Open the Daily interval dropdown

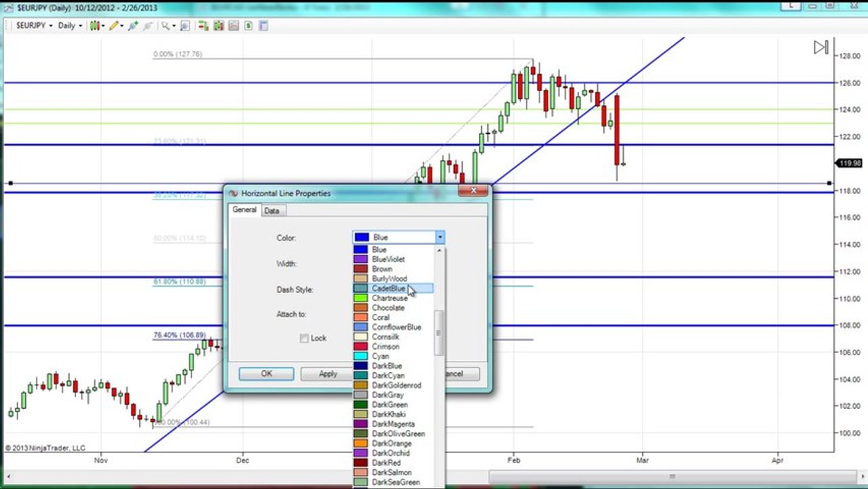pyautogui.click(x=70, y=26)
